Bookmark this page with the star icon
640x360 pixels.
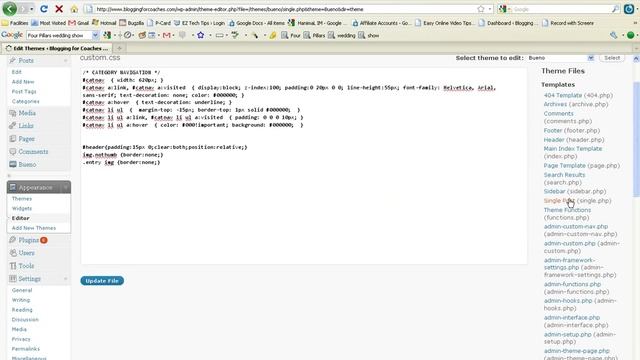(x=481, y=9)
